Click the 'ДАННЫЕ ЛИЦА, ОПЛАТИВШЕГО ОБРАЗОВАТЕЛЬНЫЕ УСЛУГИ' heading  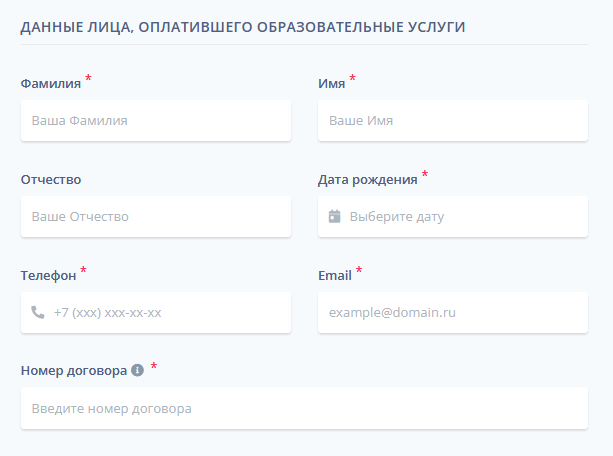(243, 27)
